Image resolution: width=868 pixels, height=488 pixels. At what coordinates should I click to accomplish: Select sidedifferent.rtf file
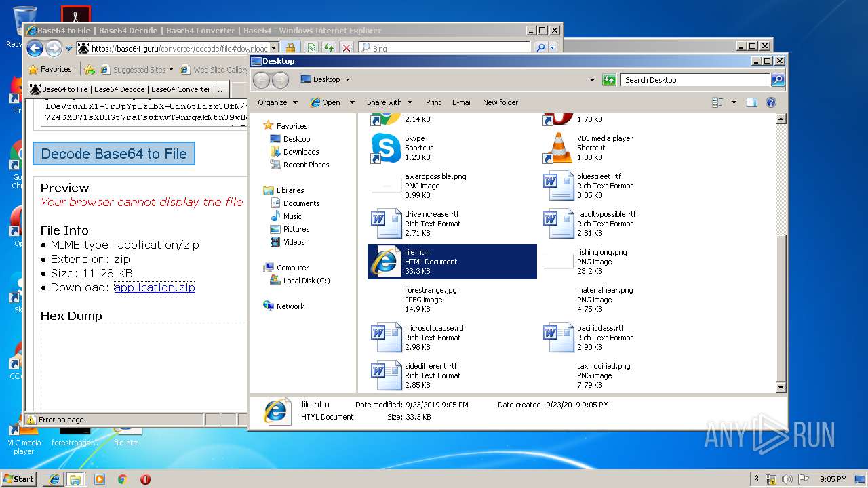tap(452, 375)
